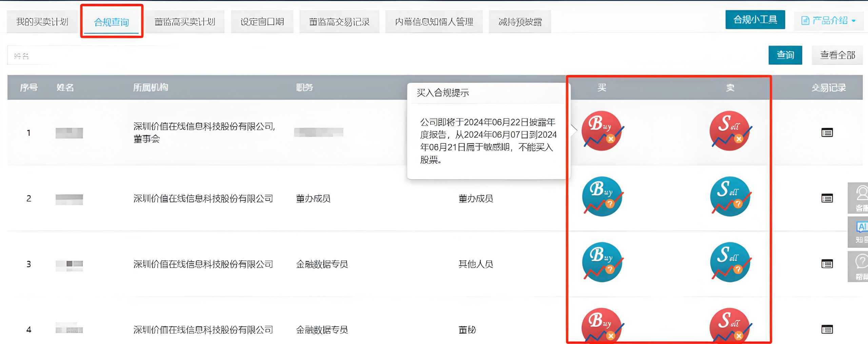Click blurred name cell in row 1
Viewport: 868px width, 344px height.
(x=69, y=133)
